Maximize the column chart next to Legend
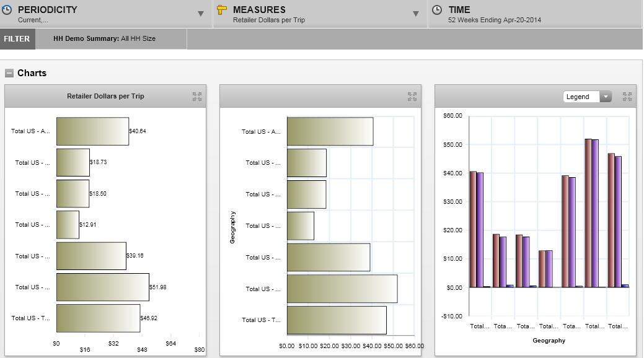 coord(627,97)
